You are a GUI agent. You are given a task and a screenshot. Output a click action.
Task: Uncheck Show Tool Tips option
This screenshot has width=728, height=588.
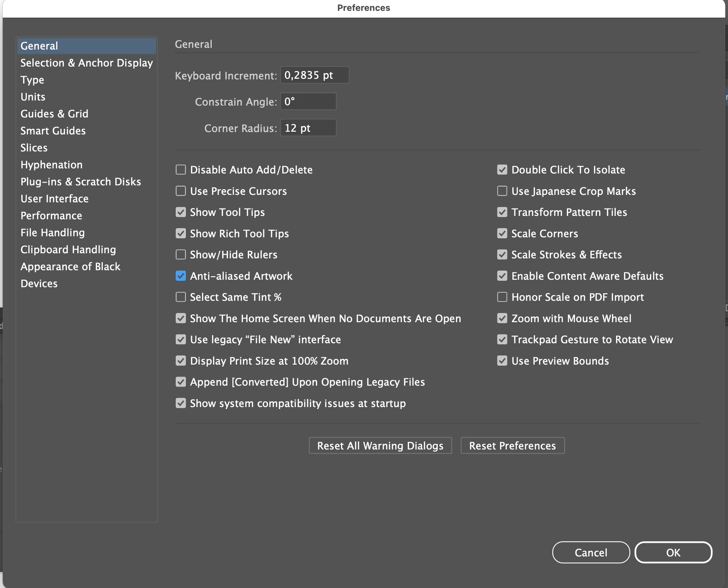(181, 213)
